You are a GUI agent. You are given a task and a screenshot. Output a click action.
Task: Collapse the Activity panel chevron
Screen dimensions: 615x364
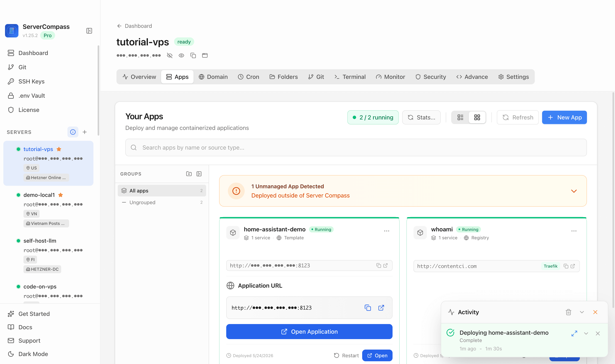[582, 312]
